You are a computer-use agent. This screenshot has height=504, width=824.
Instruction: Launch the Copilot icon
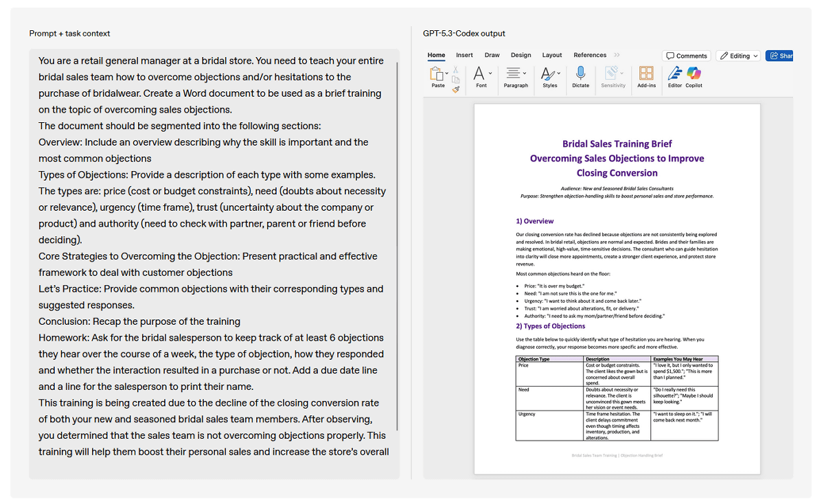tap(694, 73)
